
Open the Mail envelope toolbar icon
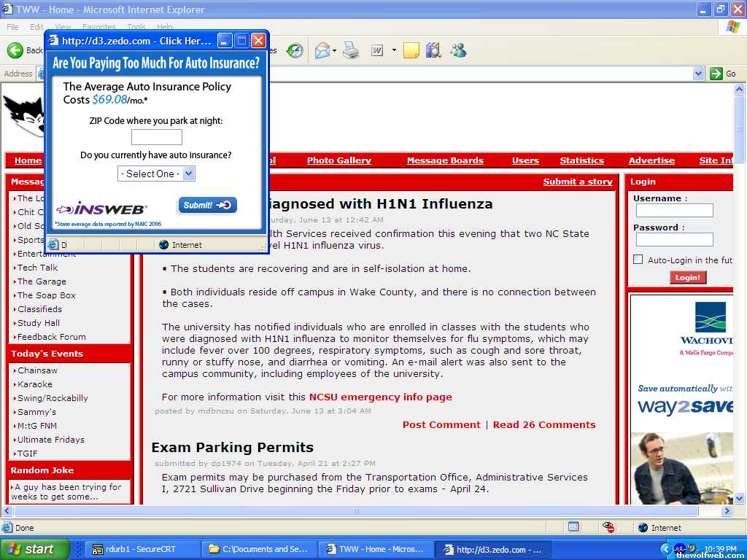(322, 50)
